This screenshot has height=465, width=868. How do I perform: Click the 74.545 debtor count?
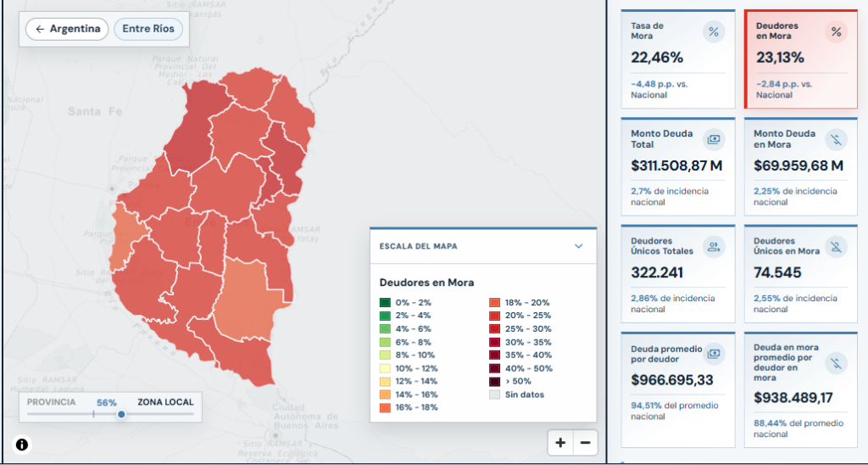coord(777,272)
